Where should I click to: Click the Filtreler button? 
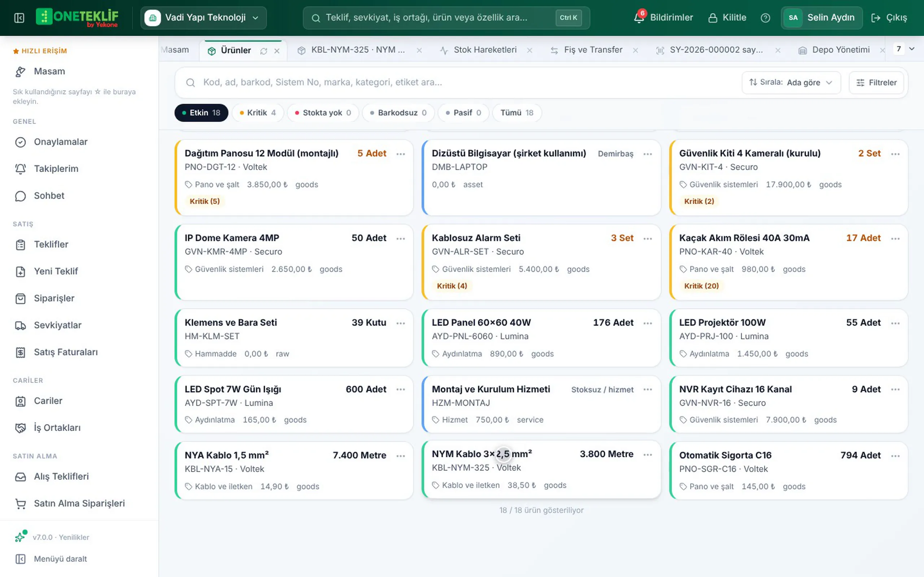(876, 83)
